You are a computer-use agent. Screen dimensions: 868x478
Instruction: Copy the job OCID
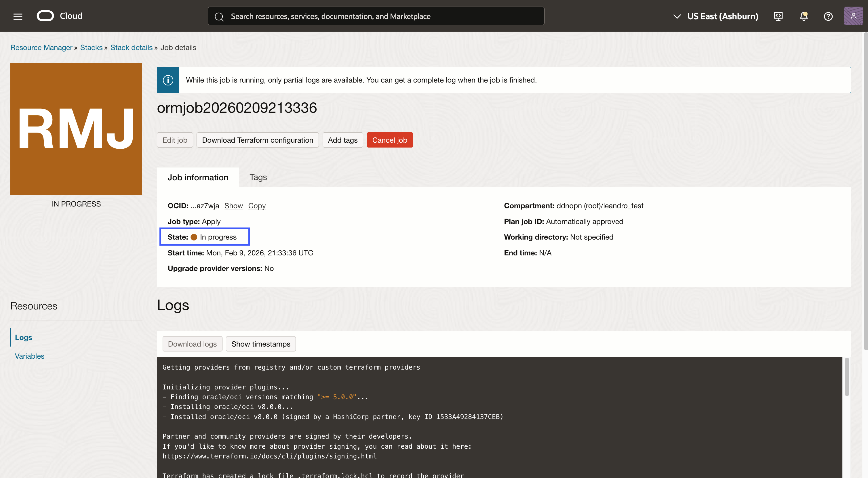coord(257,205)
